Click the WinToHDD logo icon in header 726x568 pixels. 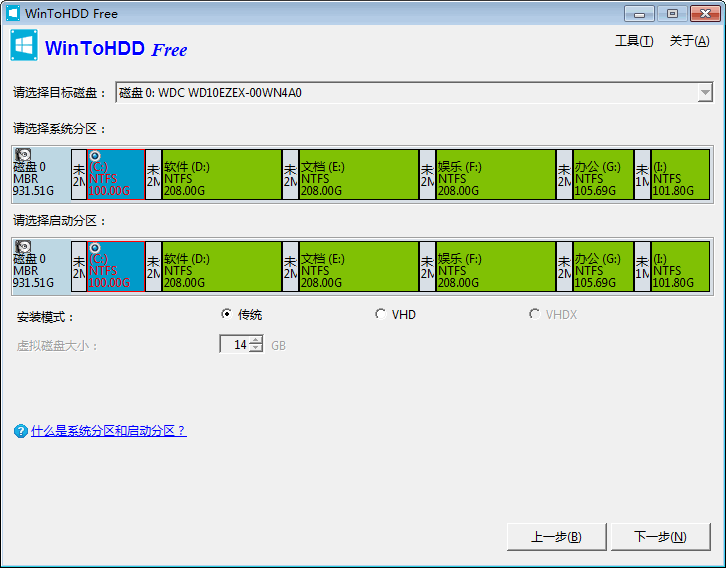tap(24, 47)
